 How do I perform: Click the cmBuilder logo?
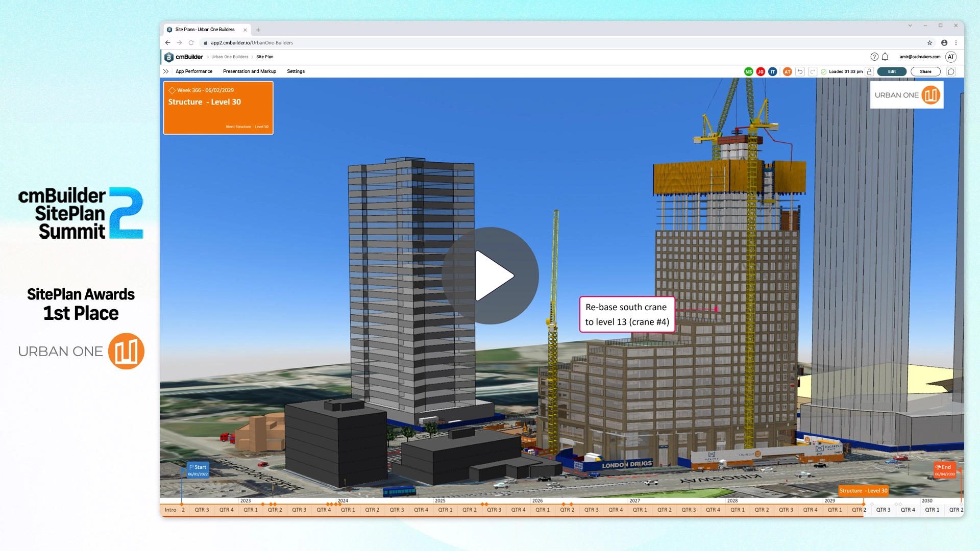[x=183, y=57]
